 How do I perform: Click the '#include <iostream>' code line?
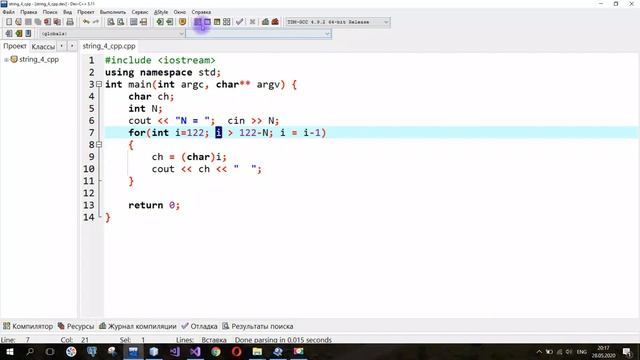pyautogui.click(x=160, y=60)
